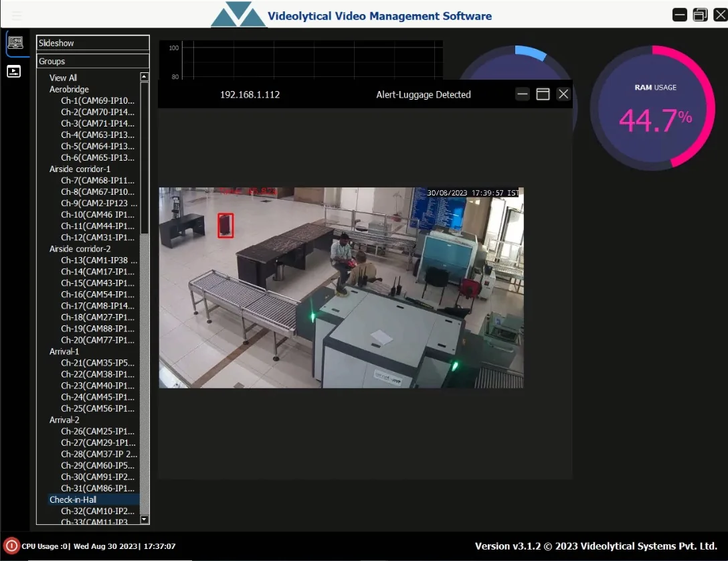728x561 pixels.
Task: Select camera Ch-19(CAM88-IP1...
Action: click(98, 329)
